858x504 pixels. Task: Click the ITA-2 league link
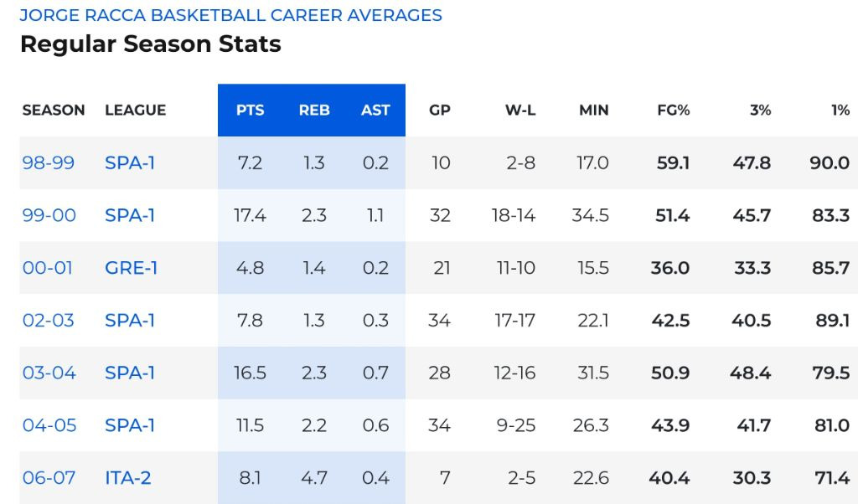(x=128, y=478)
